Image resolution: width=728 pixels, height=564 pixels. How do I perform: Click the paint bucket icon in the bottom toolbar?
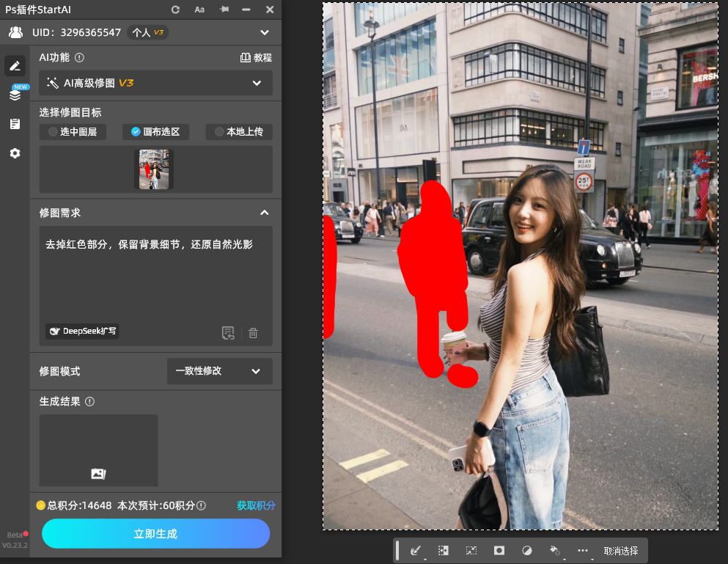555,550
